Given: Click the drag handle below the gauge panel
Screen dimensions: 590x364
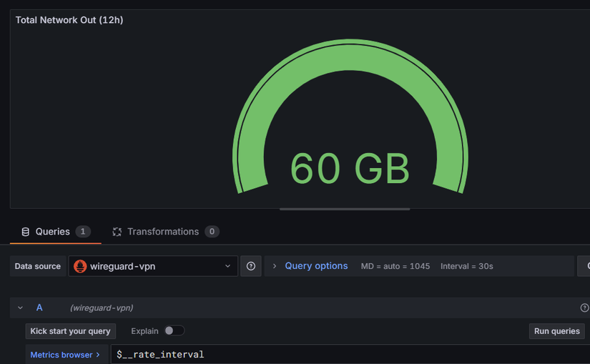Looking at the screenshot, I should coord(345,209).
